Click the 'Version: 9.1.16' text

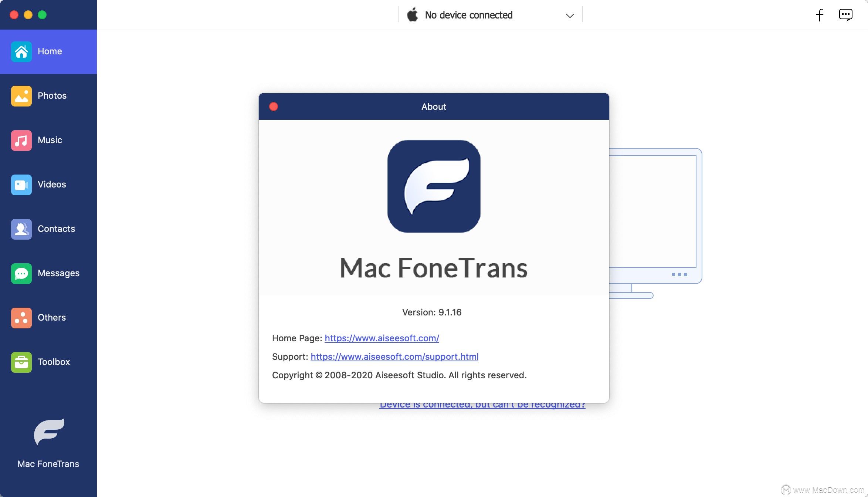[x=432, y=312]
